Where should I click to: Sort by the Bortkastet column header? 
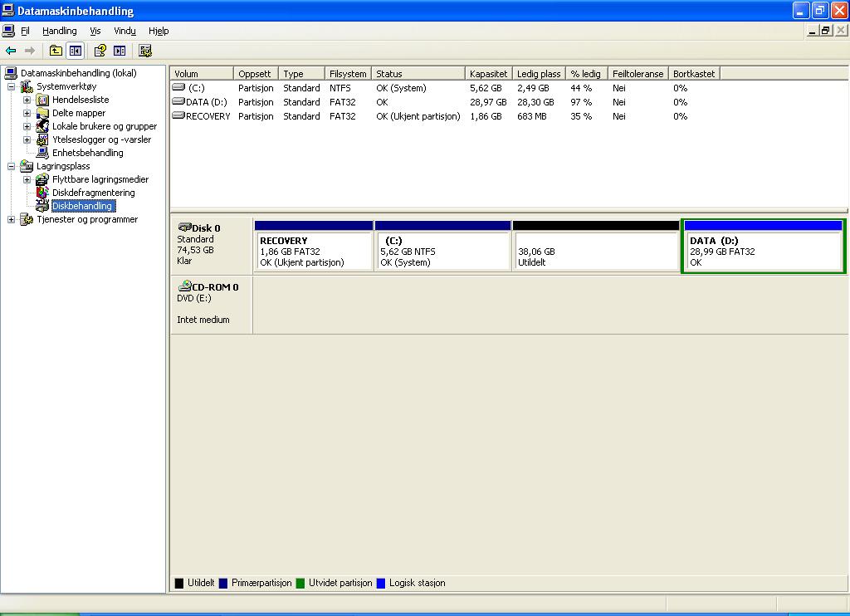click(695, 74)
